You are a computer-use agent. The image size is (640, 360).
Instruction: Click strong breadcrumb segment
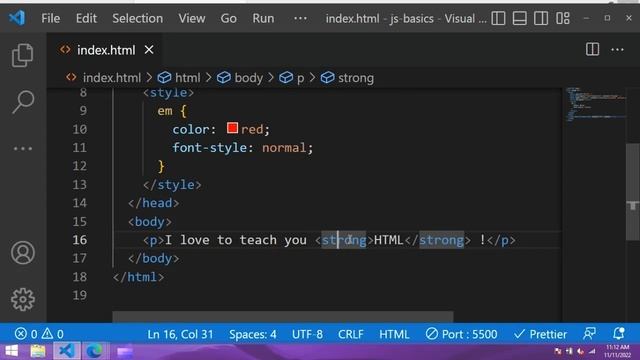356,78
